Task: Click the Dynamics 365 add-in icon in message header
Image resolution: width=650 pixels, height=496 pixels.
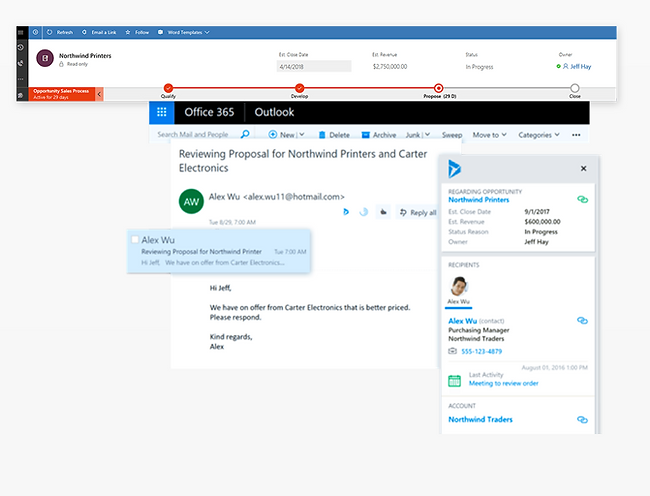Action: click(346, 212)
